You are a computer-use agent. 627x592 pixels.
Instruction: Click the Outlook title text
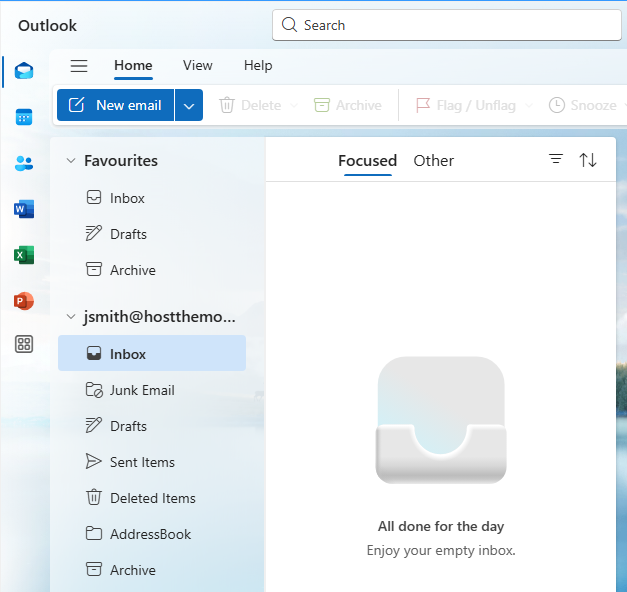point(47,26)
